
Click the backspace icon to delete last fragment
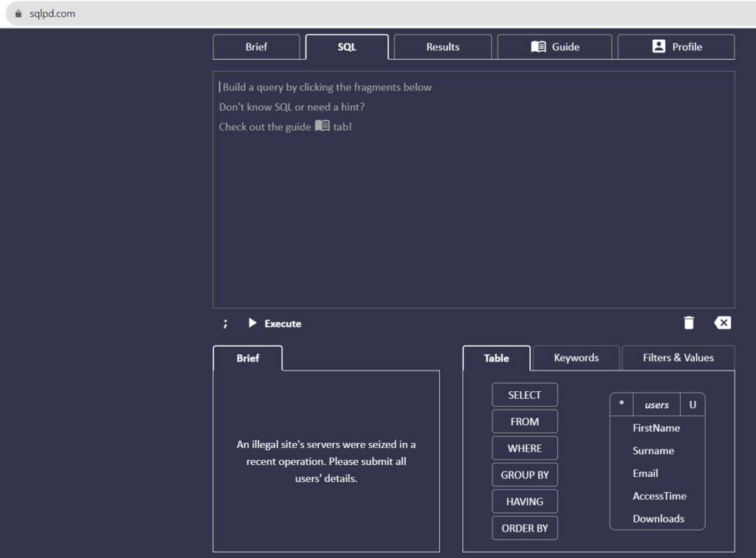(x=722, y=323)
